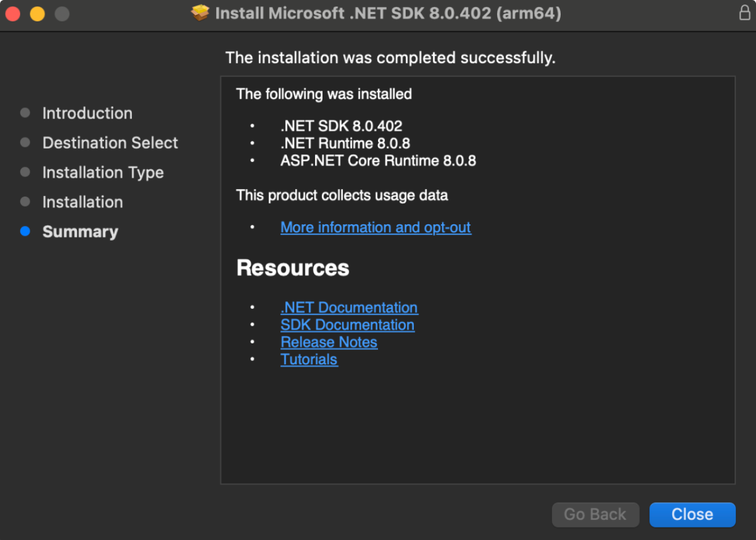Click the Introduction step indicator dot
Screen dimensions: 756x540
pos(25,113)
